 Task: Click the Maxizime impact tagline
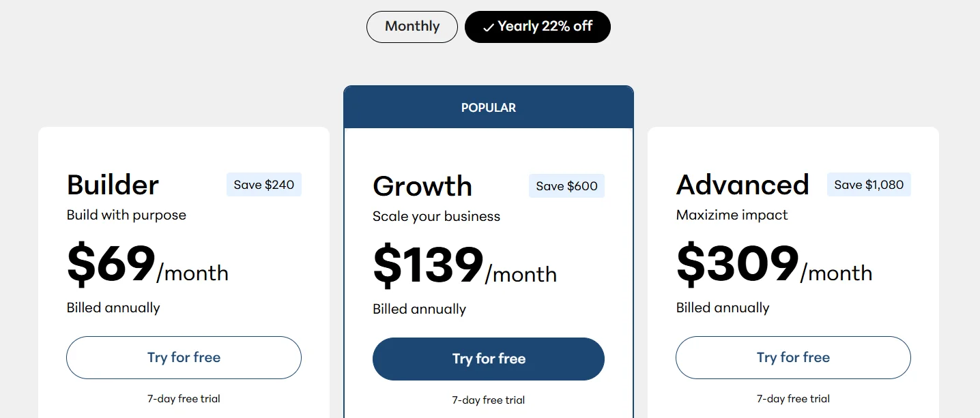732,215
